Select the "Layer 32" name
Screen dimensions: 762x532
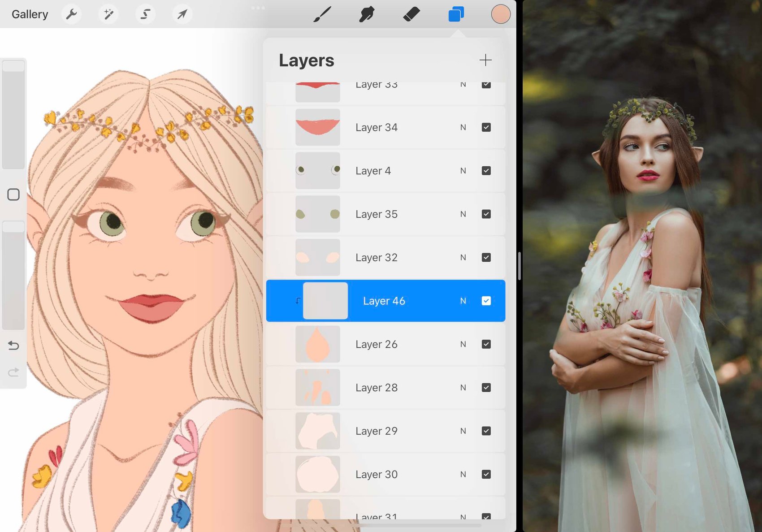[377, 258]
